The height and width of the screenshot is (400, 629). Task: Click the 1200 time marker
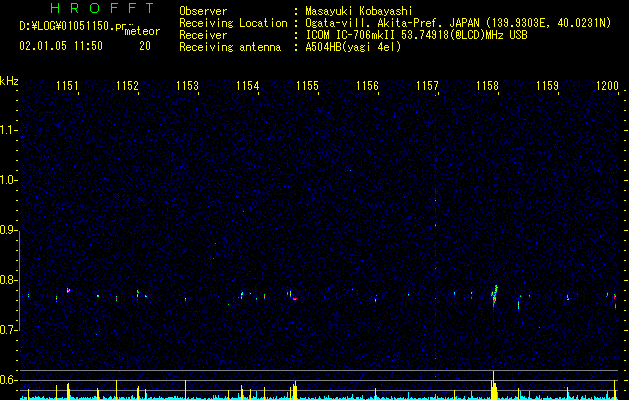pyautogui.click(x=607, y=86)
